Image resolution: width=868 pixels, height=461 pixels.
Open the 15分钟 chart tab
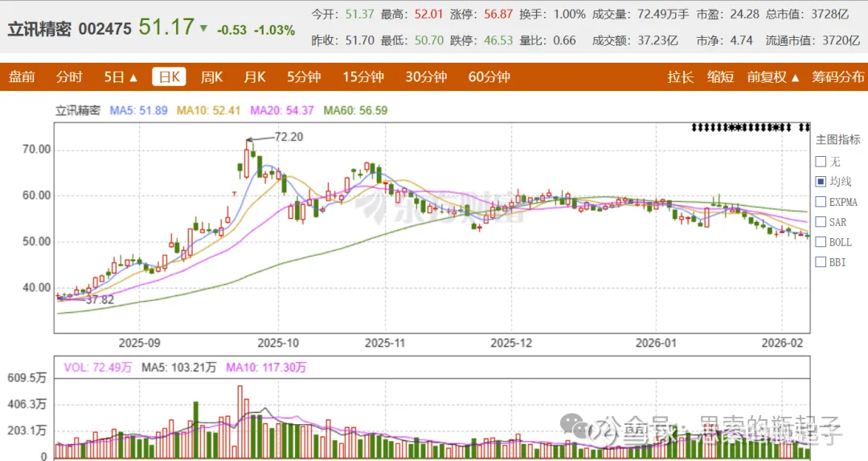[363, 77]
